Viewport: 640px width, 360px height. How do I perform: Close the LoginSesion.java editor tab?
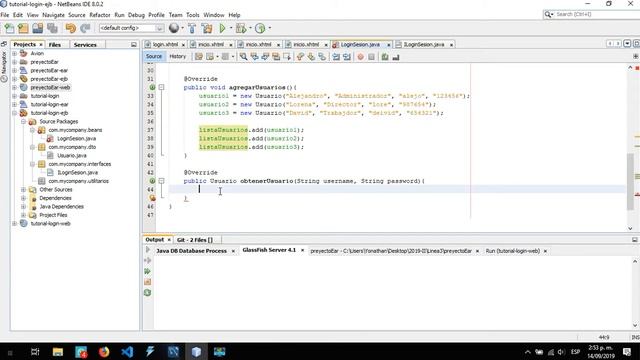(x=389, y=45)
